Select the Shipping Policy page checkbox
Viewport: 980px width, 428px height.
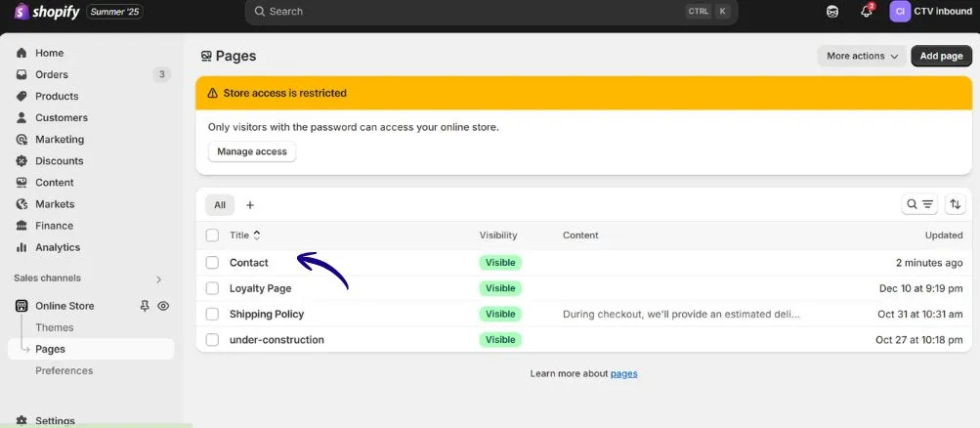(x=212, y=315)
